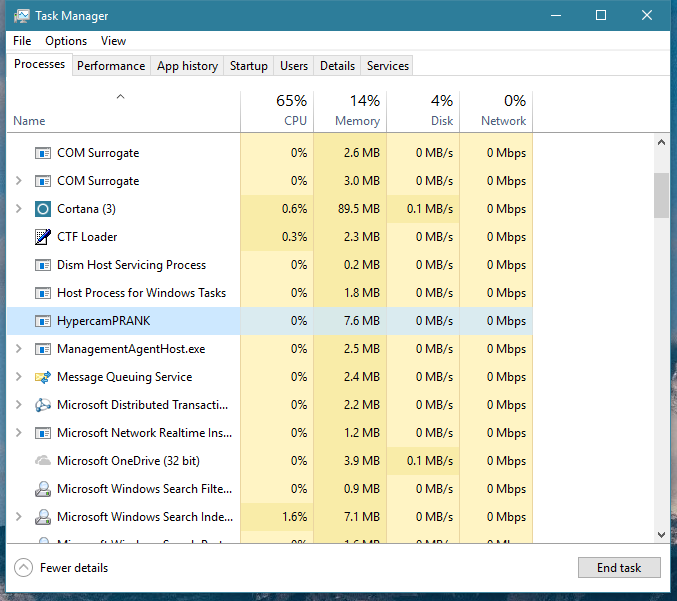Image resolution: width=677 pixels, height=601 pixels.
Task: Maximize the Task Manager window
Action: click(601, 16)
